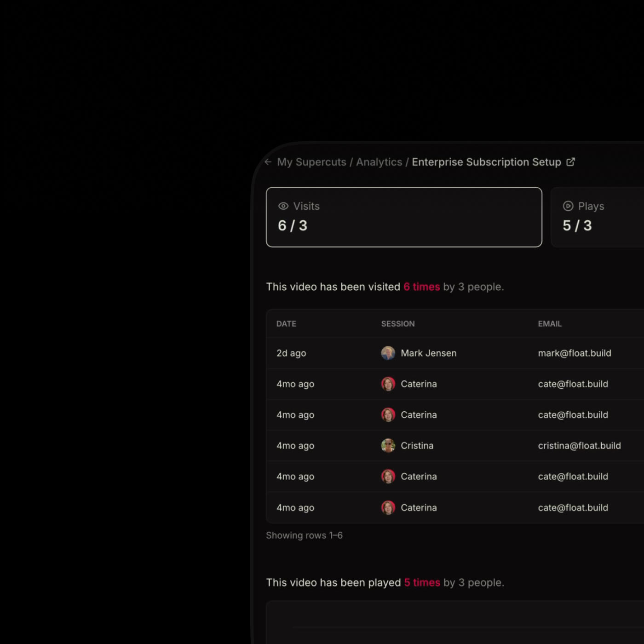Sort by the DATE column header
Image resolution: width=644 pixels, height=644 pixels.
tap(286, 324)
